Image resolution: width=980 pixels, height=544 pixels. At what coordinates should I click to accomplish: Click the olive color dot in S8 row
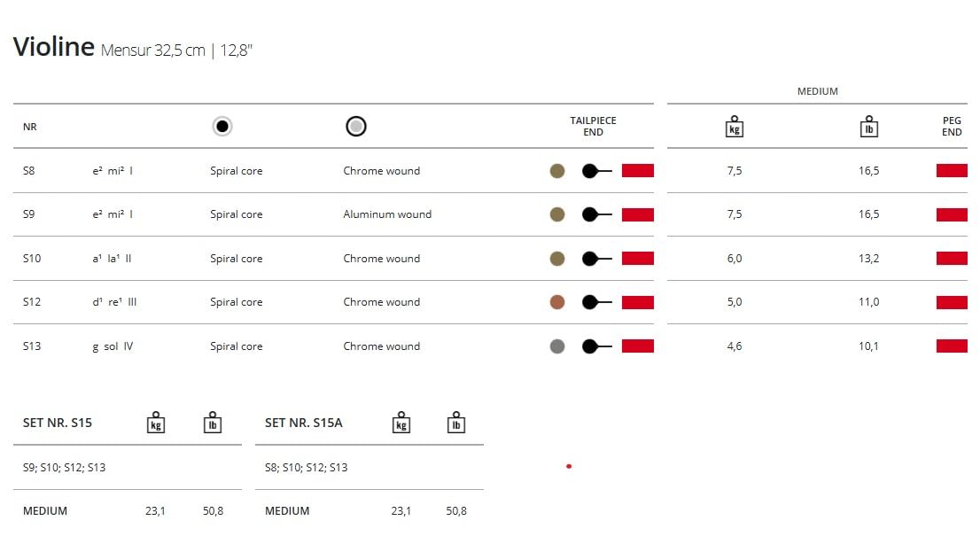pyautogui.click(x=557, y=171)
